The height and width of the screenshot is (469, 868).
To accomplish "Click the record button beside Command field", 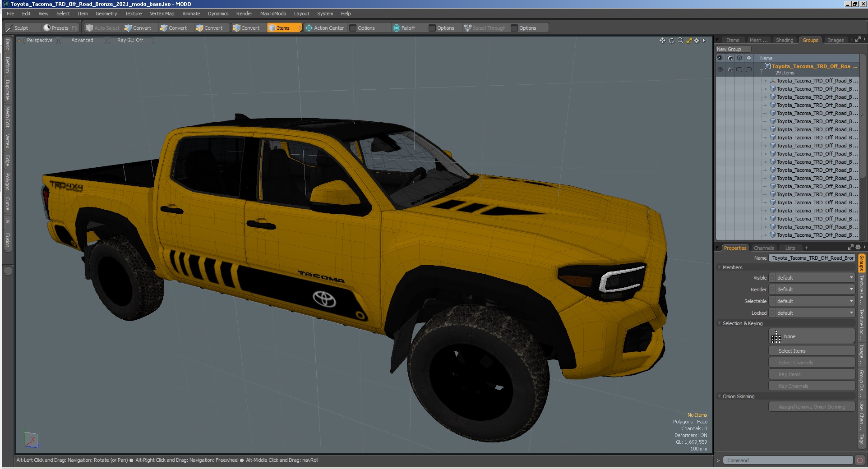I will (860, 460).
